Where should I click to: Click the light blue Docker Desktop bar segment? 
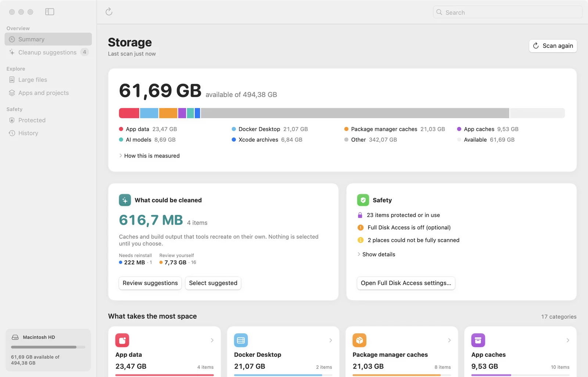click(149, 113)
